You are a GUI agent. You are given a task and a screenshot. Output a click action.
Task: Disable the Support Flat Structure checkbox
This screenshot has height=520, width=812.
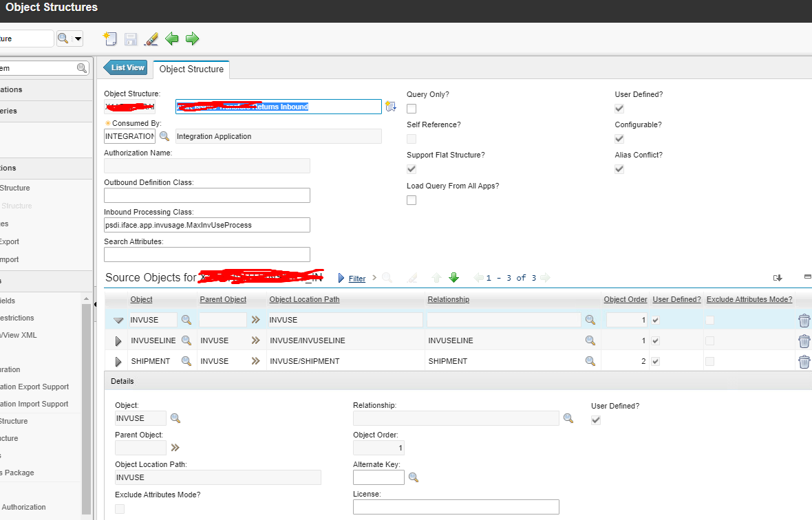(411, 169)
